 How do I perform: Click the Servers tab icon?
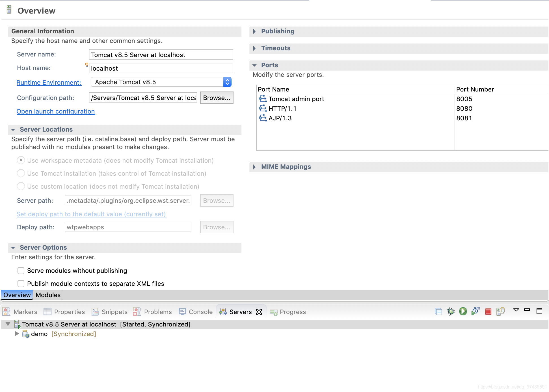(x=223, y=312)
